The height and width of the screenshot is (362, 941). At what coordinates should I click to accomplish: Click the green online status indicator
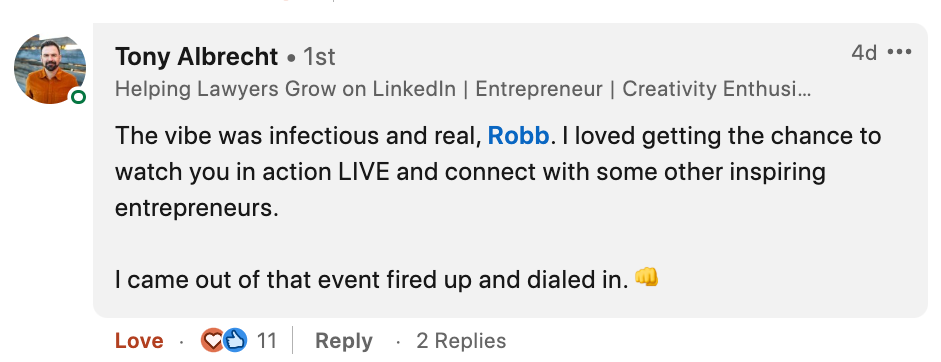point(79,97)
